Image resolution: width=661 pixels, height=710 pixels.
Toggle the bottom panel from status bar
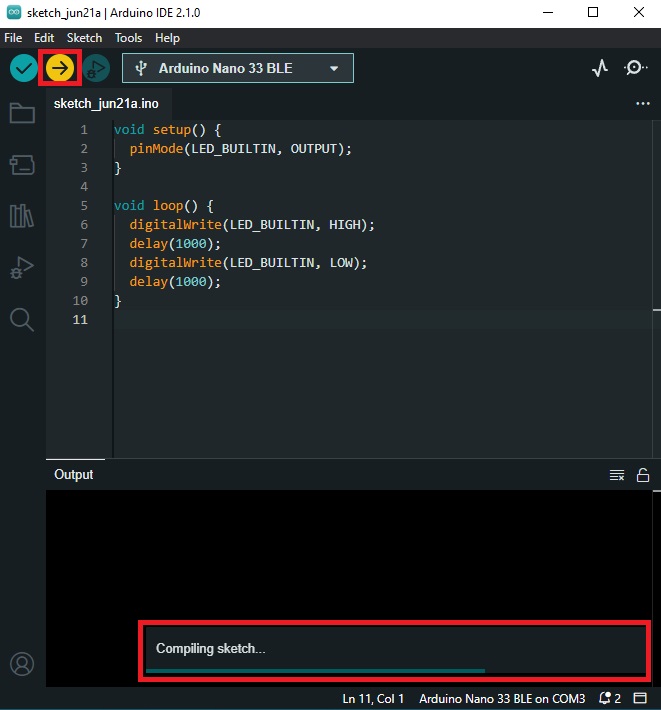coord(640,698)
